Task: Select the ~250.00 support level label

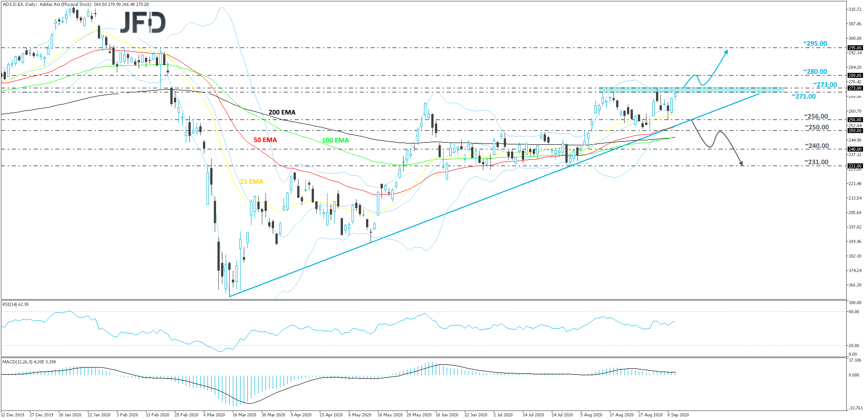Action: click(816, 127)
